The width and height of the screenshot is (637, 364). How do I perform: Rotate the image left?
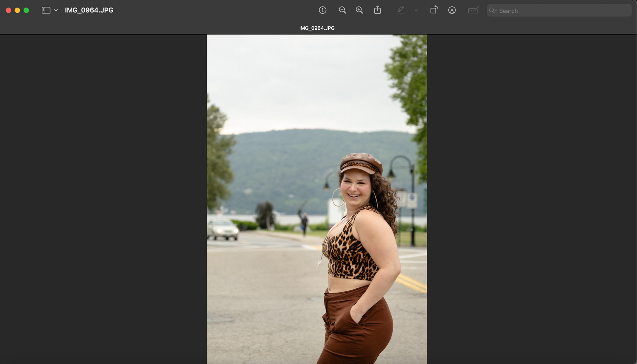click(x=434, y=10)
